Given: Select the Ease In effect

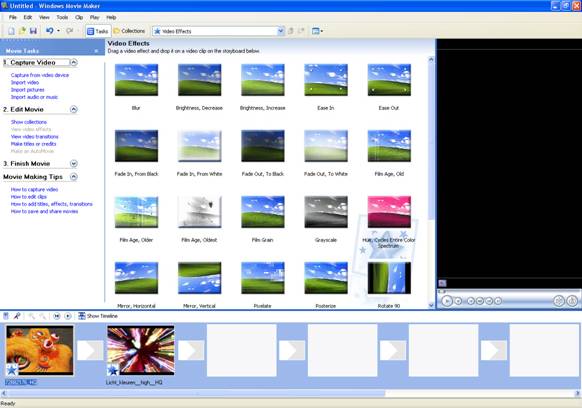Looking at the screenshot, I should click(x=326, y=80).
